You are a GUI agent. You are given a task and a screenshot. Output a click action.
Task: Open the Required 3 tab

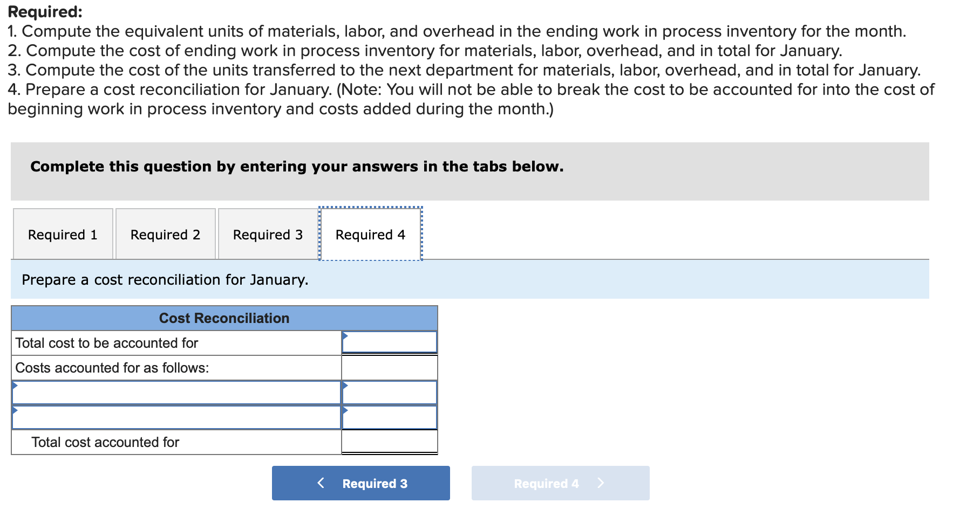(x=268, y=234)
